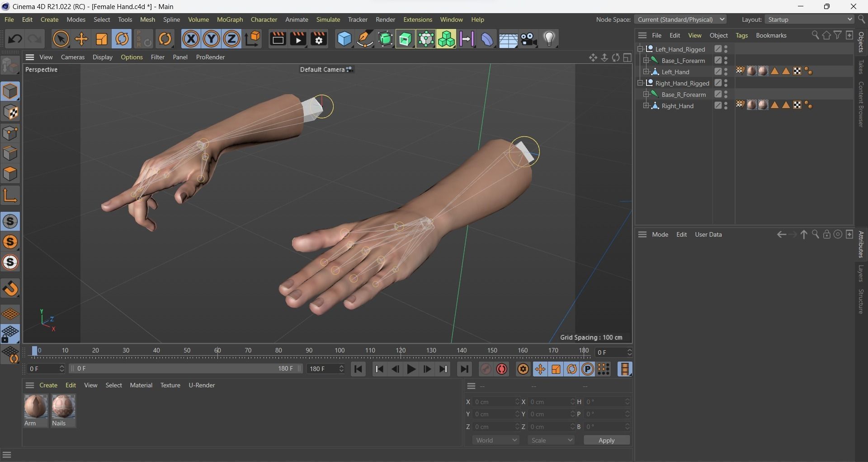Collapse the Right_Hand_Rigged tree node

pos(640,83)
